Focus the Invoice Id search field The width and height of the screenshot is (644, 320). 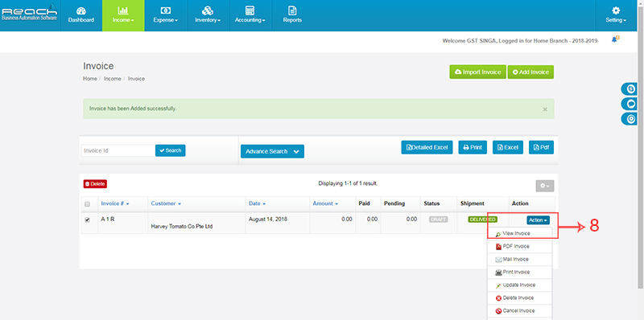(118, 150)
